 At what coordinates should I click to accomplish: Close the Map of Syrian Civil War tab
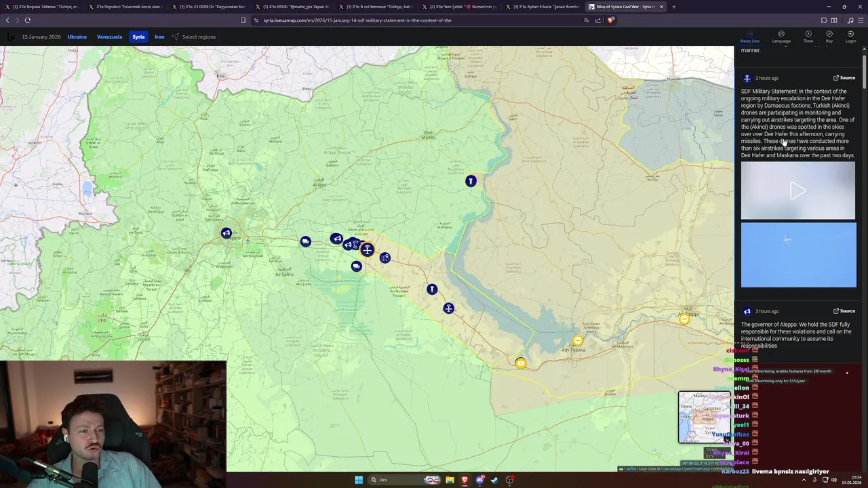tap(661, 7)
